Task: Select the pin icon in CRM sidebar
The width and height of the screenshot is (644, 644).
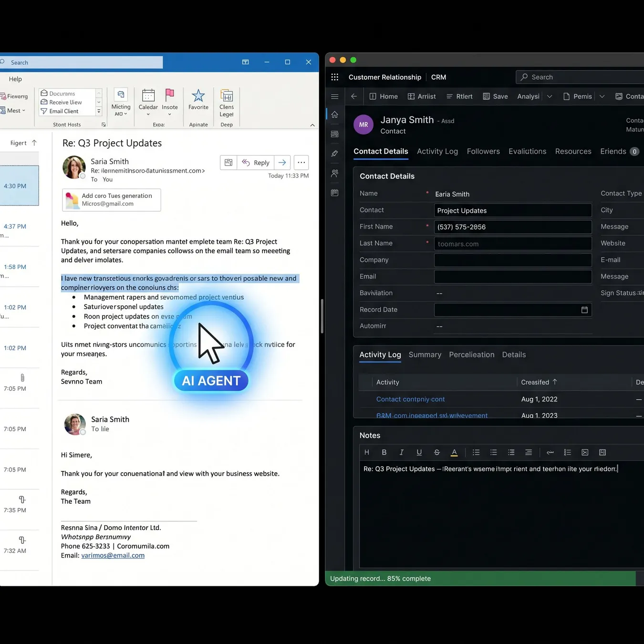Action: 335,154
